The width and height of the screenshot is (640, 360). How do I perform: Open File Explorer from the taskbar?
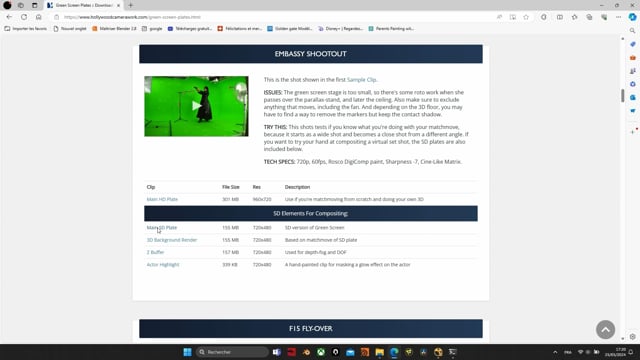380,352
